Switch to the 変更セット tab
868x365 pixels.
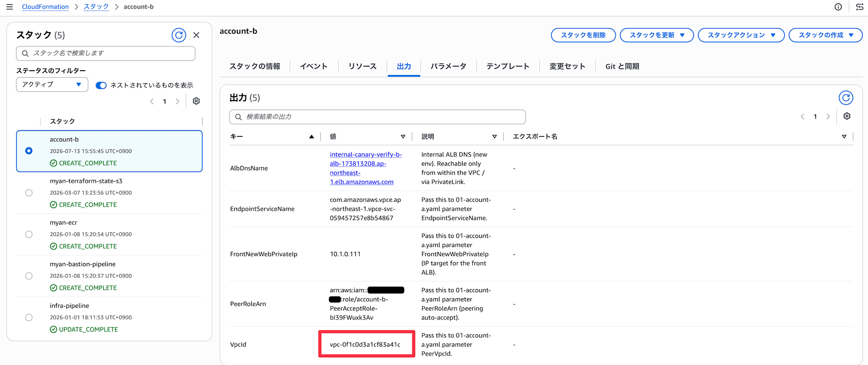[x=567, y=66]
